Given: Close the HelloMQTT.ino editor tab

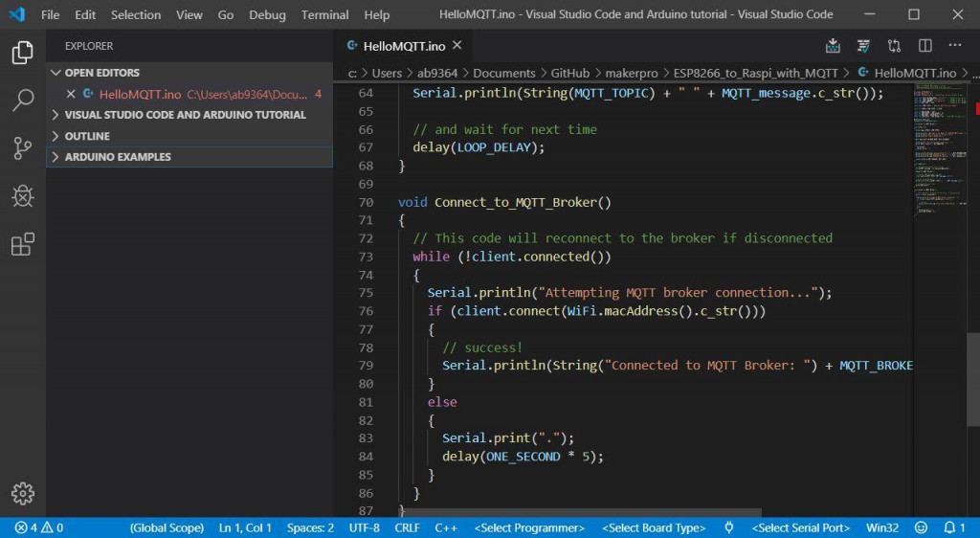Looking at the screenshot, I should coord(457,45).
